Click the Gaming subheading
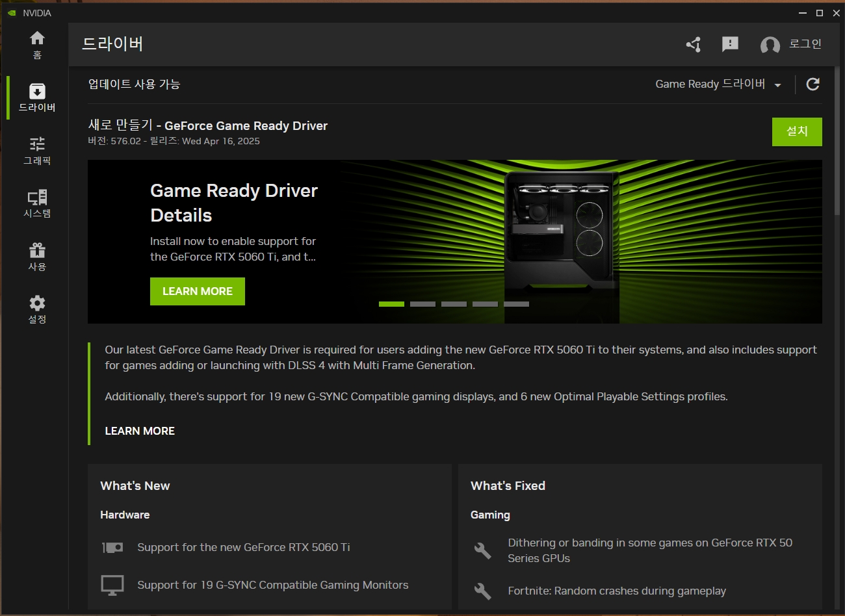 [x=490, y=515]
